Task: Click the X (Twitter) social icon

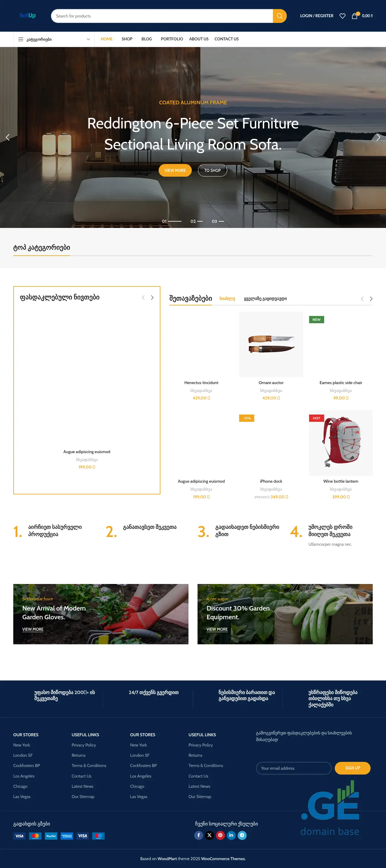Action: [209, 835]
